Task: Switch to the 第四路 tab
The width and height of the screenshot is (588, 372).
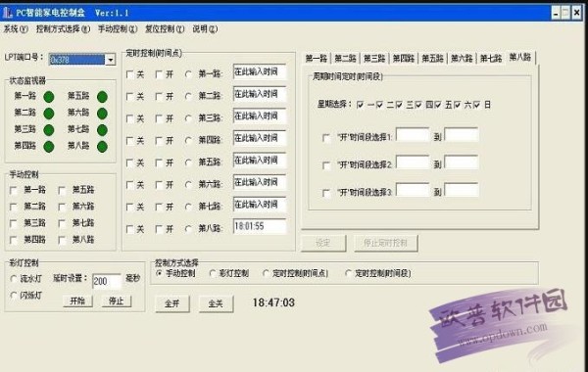Action: tap(404, 59)
